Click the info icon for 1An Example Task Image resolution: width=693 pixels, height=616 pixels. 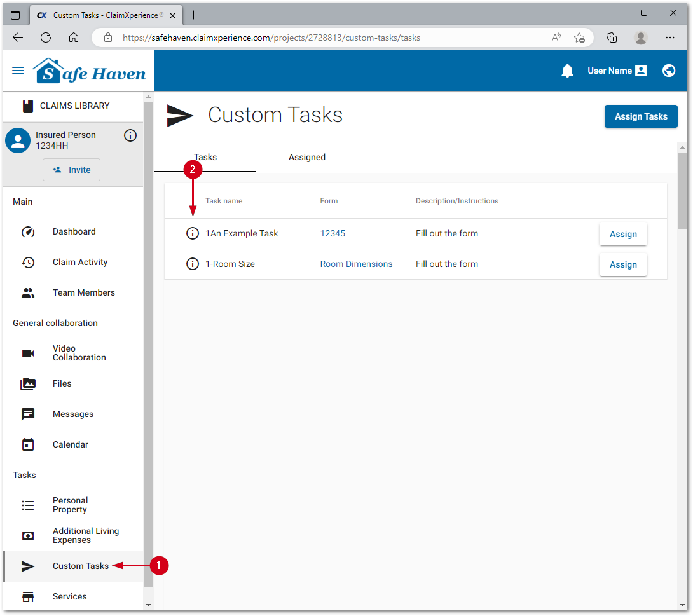point(193,233)
